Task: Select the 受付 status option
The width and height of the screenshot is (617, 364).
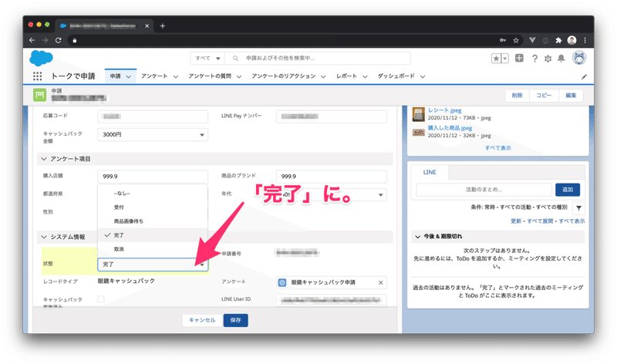Action: (153, 207)
